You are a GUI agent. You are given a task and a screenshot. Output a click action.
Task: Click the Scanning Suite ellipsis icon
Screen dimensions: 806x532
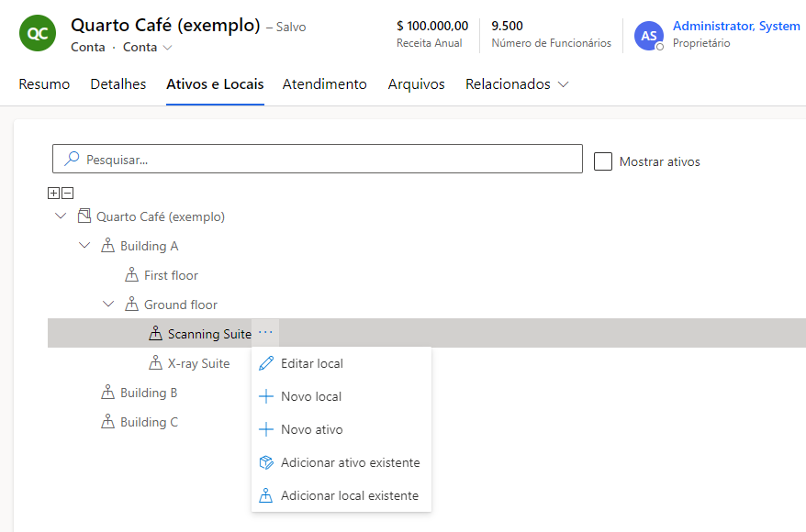tap(265, 333)
